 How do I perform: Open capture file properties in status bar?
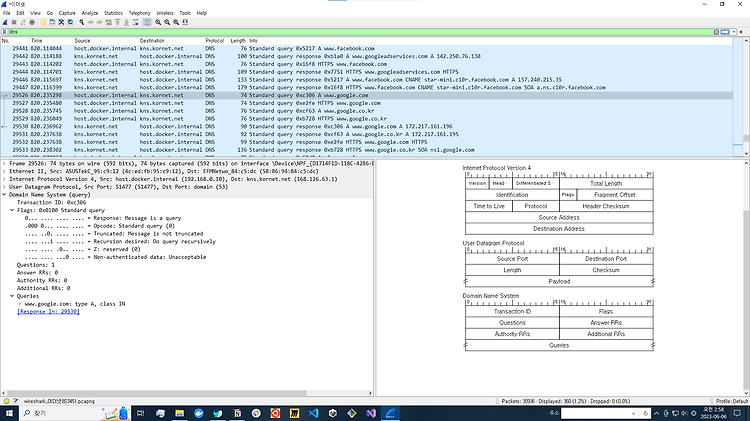[15, 401]
